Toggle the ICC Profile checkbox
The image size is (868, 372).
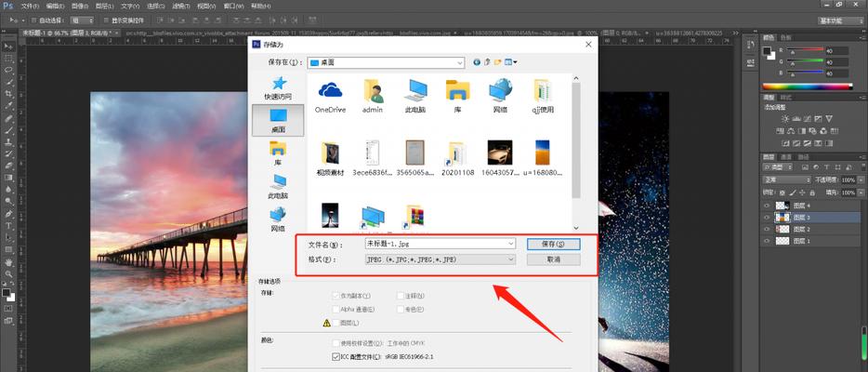(335, 357)
